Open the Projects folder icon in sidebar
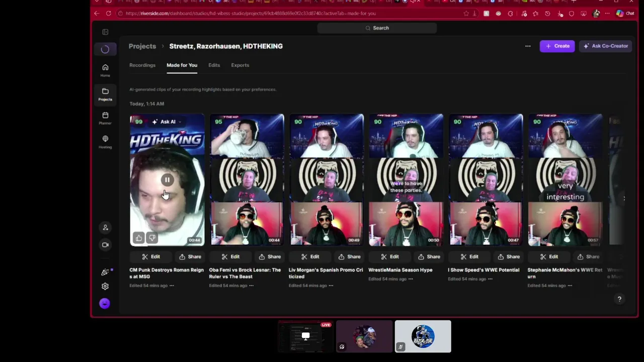The width and height of the screenshot is (644, 362). coord(105,94)
